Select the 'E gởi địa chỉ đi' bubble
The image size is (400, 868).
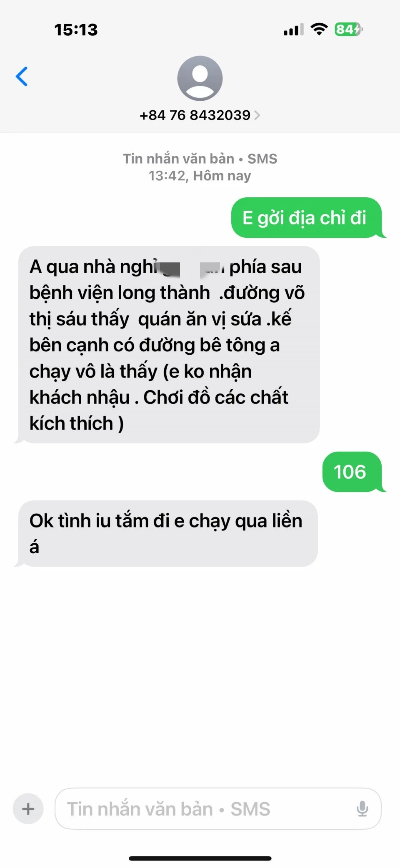[307, 218]
